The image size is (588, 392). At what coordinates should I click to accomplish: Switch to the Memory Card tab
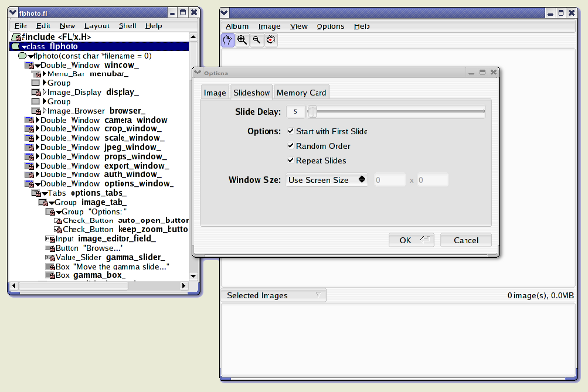[302, 93]
